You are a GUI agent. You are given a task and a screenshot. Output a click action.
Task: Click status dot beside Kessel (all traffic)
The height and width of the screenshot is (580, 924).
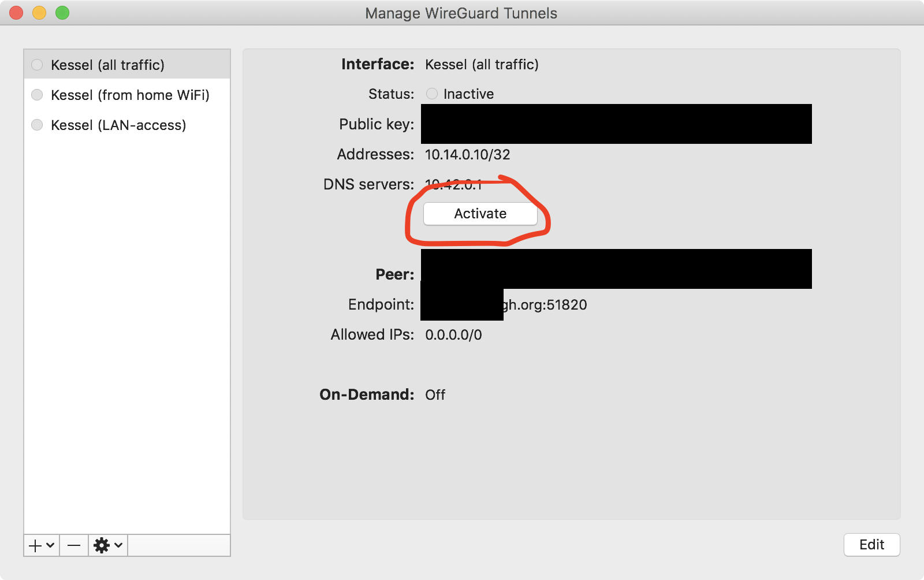click(37, 65)
